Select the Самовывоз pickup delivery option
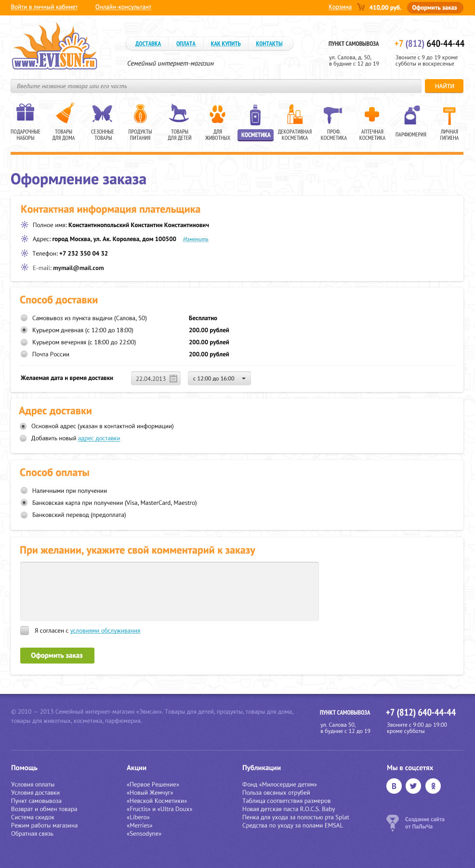The height and width of the screenshot is (868, 475). click(x=24, y=318)
